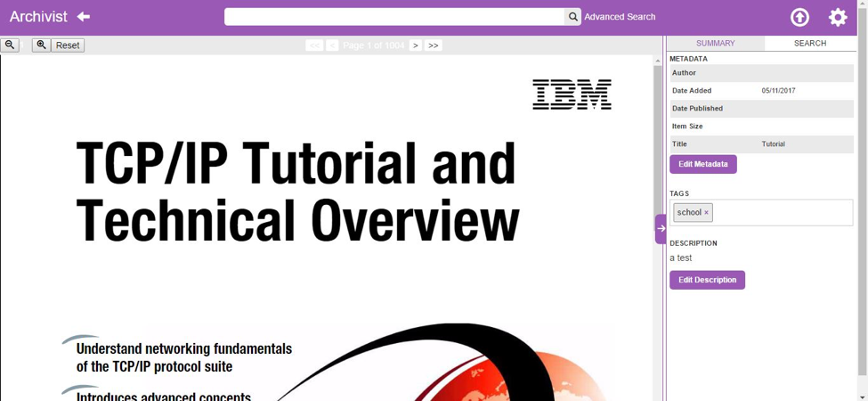Click the zoom out magnifier icon

coord(10,45)
